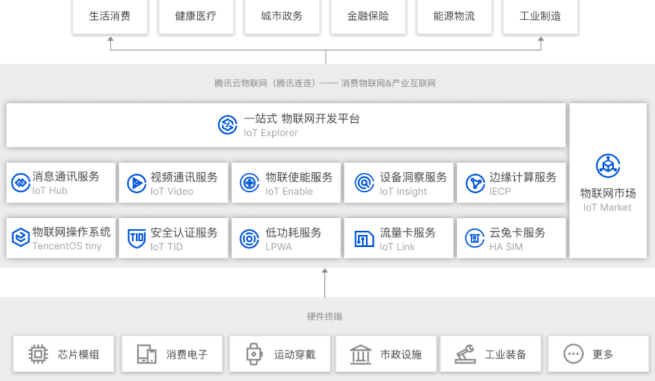Click the IoT Explorer subtitle text

[x=271, y=133]
